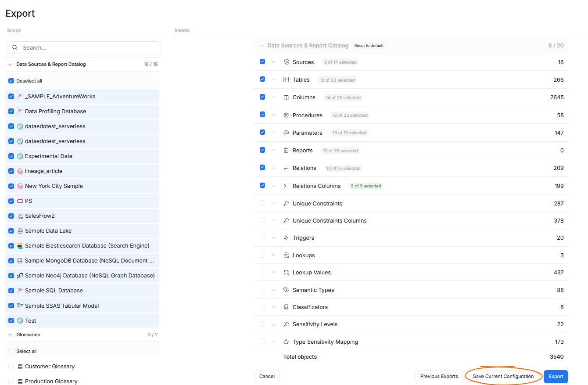Click the Unique Constraints key icon

pyautogui.click(x=286, y=203)
